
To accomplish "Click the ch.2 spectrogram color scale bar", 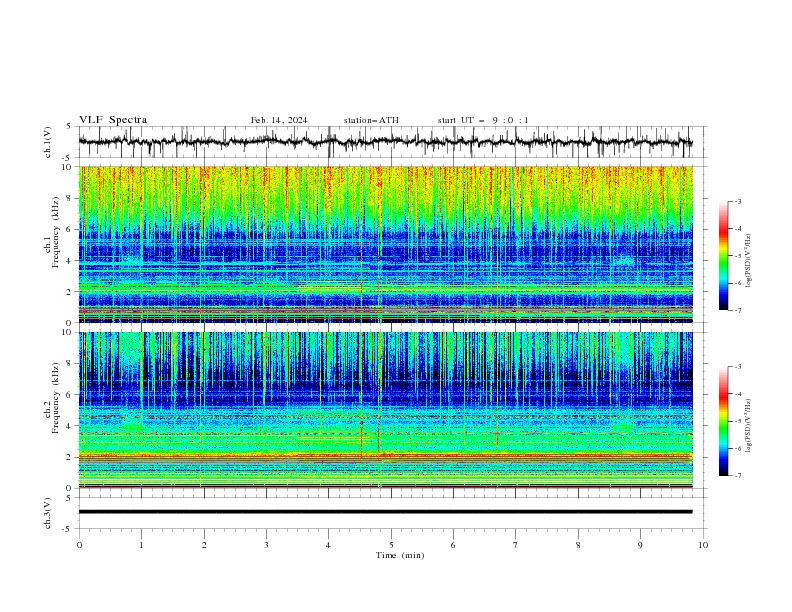I will click(x=723, y=421).
